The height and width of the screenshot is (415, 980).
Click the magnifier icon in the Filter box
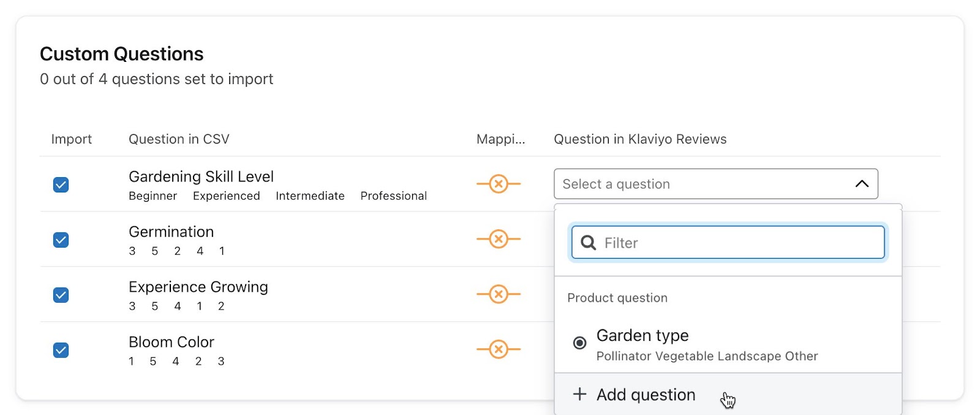pos(588,243)
